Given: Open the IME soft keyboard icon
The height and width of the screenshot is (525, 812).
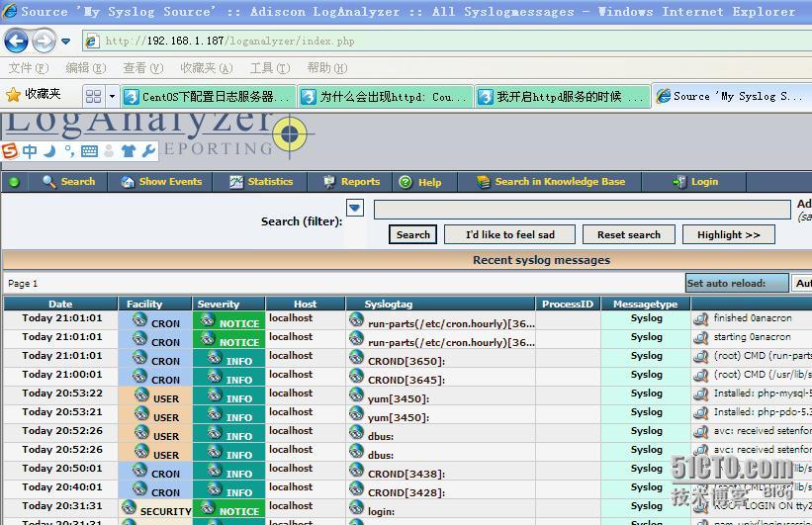Looking at the screenshot, I should pos(89,151).
